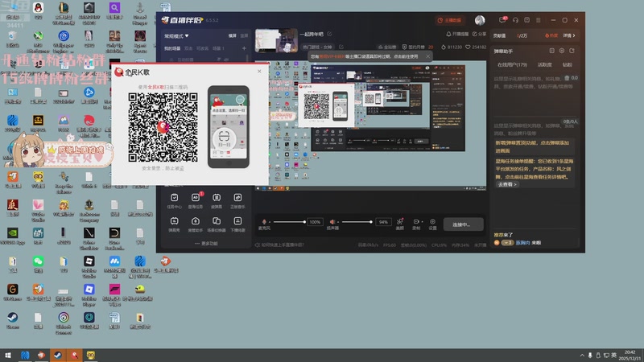Close the 全民K歌 QR login dialog

click(259, 72)
